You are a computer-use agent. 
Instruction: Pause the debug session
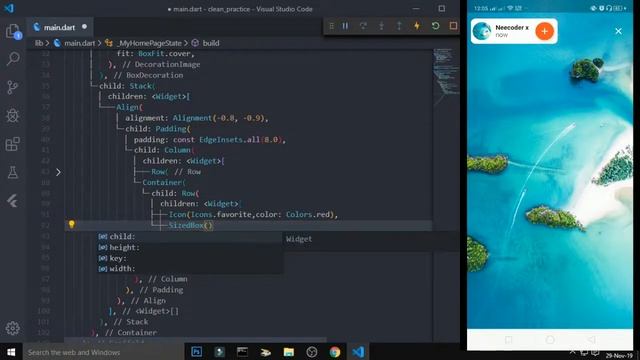click(x=345, y=26)
